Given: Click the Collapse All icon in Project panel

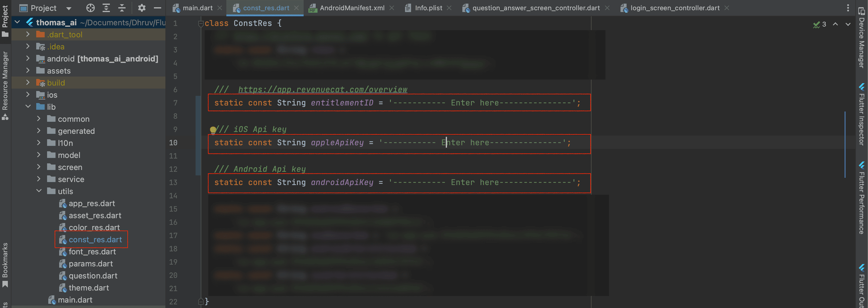Looking at the screenshot, I should pyautogui.click(x=122, y=8).
